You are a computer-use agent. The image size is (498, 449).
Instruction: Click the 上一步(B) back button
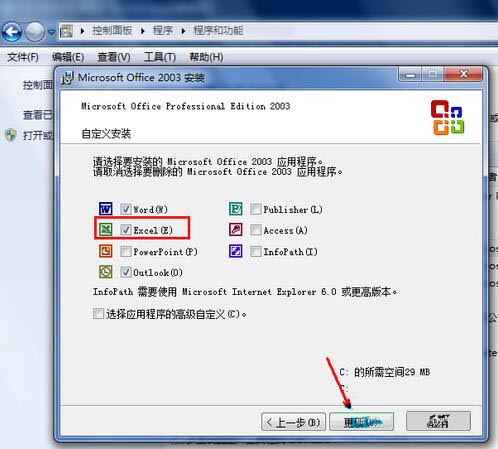(293, 422)
